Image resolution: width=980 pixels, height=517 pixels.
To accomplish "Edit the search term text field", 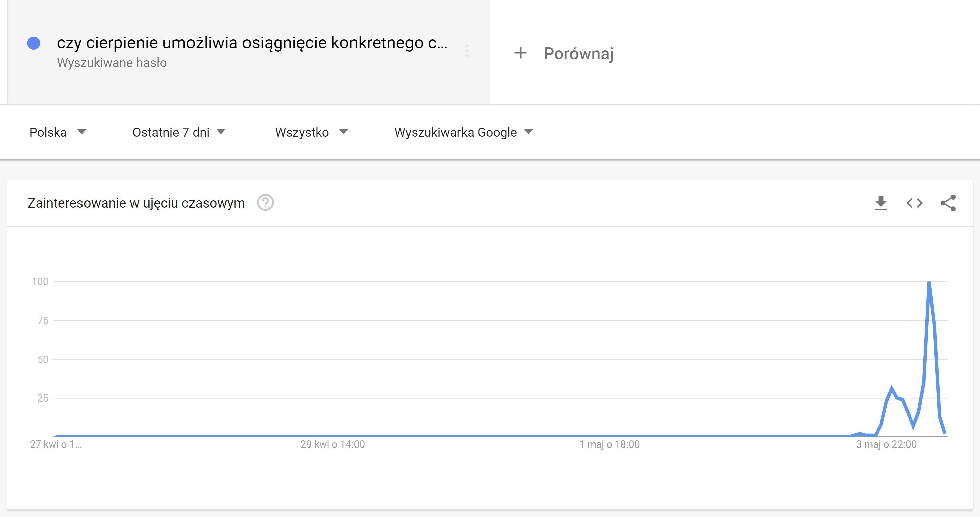I will pos(252,43).
